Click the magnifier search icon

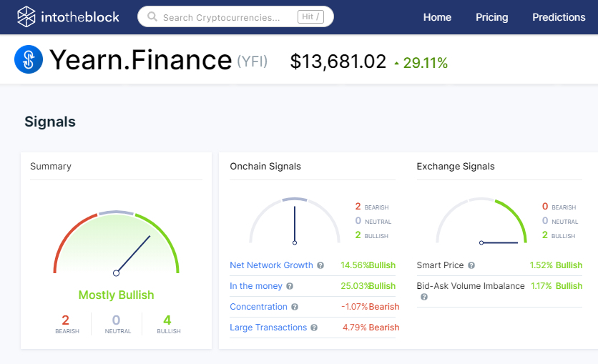coord(152,16)
